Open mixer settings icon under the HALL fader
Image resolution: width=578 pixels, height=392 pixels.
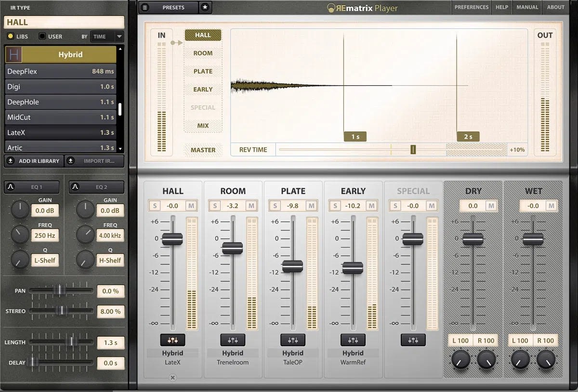point(172,340)
